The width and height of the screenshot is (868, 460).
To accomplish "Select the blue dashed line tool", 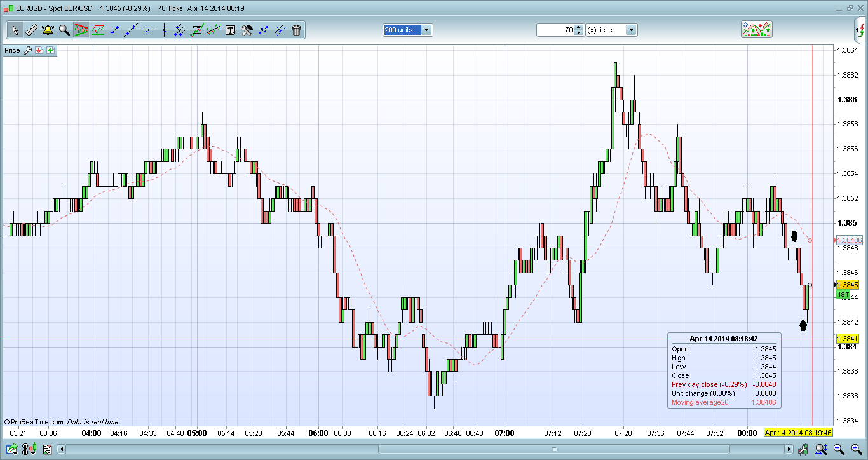I will point(263,30).
